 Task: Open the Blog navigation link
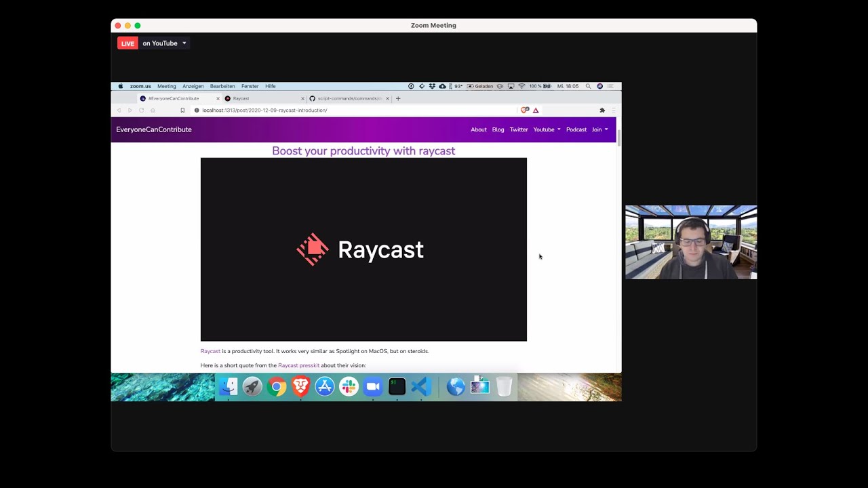[498, 129]
